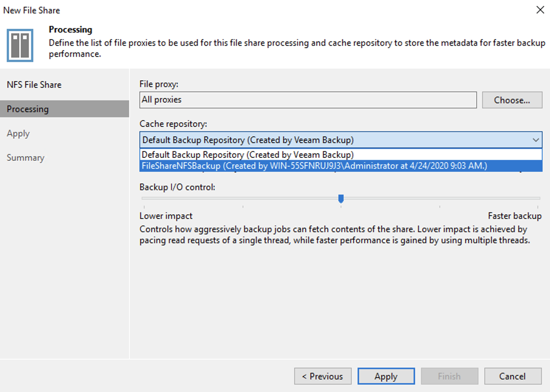Open the Choose... file proxy dialog
The image size is (550, 392).
point(512,100)
